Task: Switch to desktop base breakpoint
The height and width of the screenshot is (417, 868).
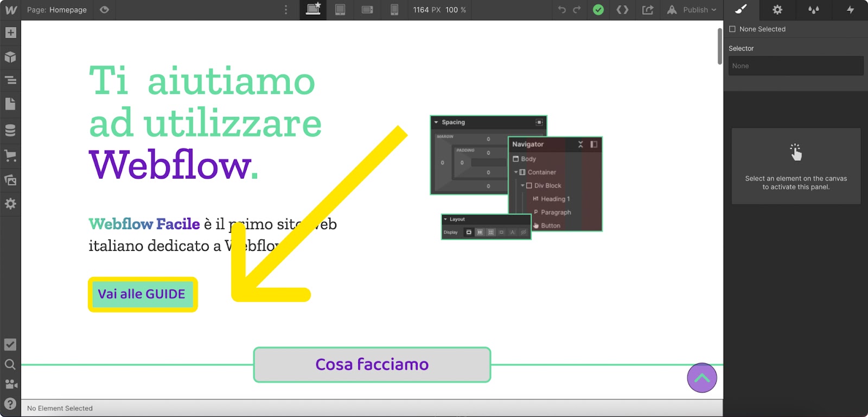Action: click(x=313, y=10)
